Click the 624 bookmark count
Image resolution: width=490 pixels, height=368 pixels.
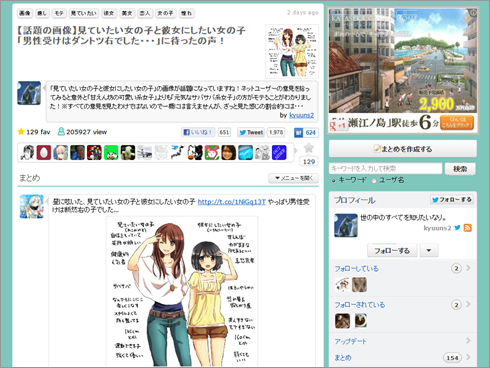311,133
